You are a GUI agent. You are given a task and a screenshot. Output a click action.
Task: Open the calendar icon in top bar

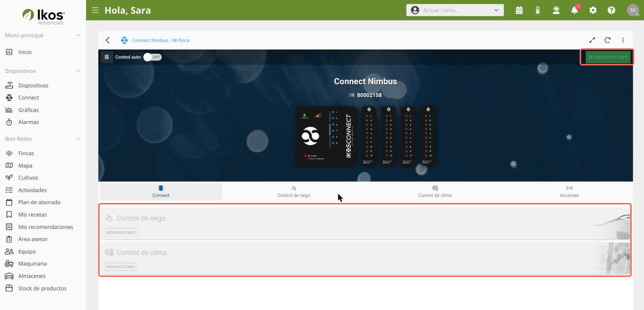tap(519, 10)
